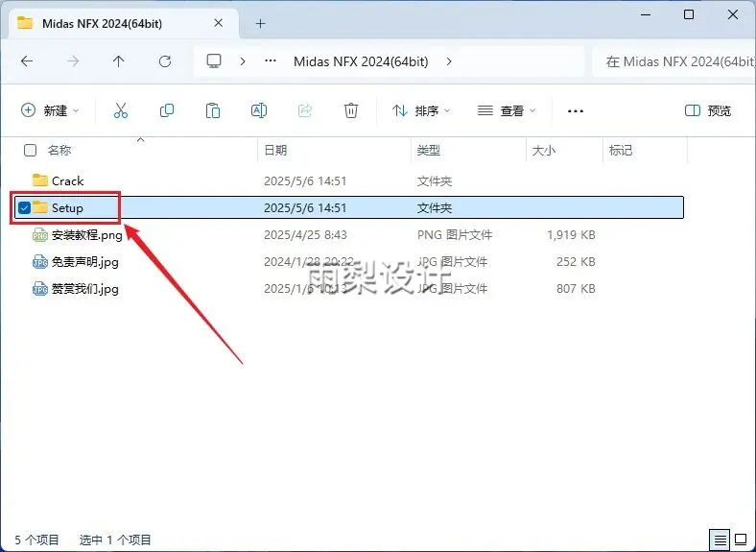Click the file name 免责声明.jpg

[84, 262]
